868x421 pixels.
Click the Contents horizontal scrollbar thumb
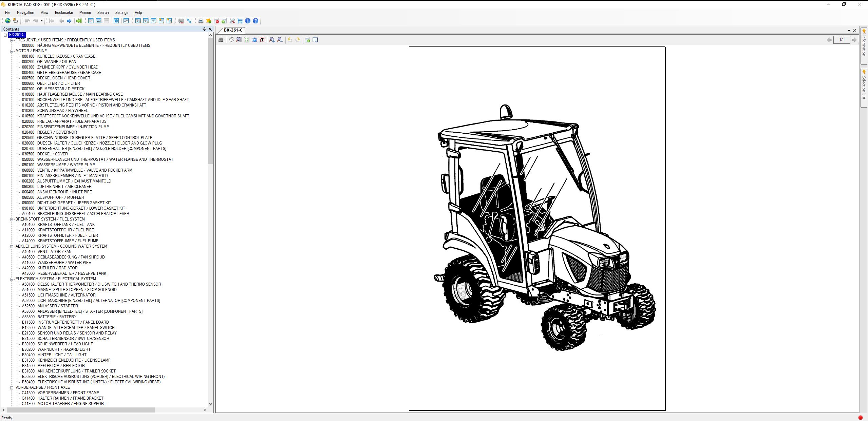coord(80,410)
